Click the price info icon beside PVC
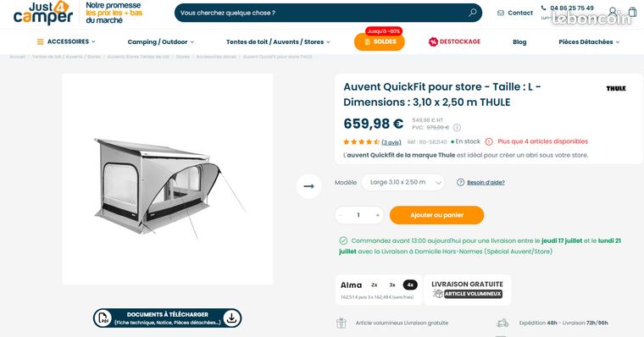Screen dimensions: 644x337 coord(457,128)
